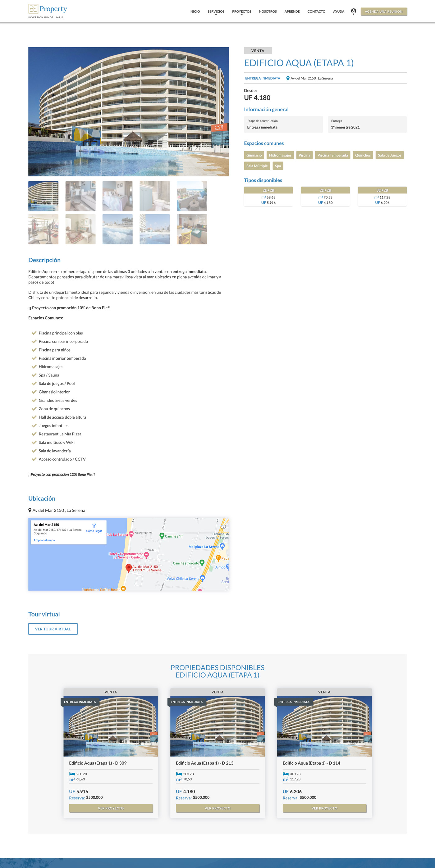This screenshot has width=435, height=868.
Task: Click the Ver Tour Virtual button
Action: [x=53, y=629]
